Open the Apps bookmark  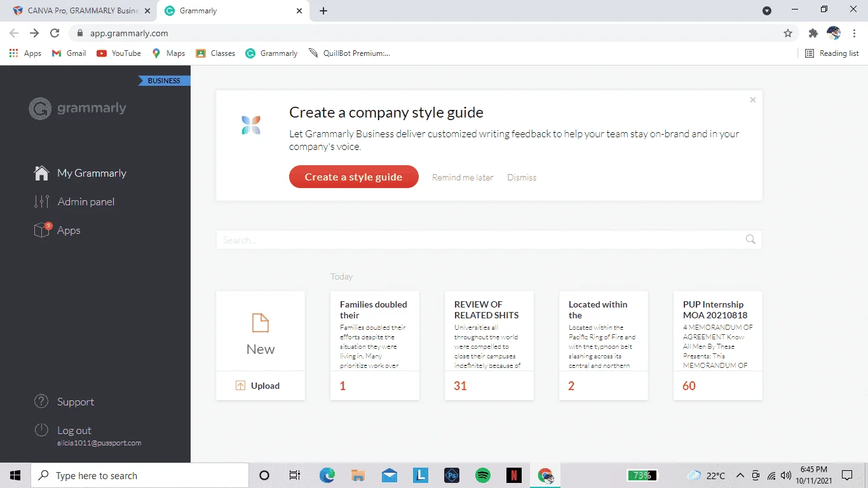pos(25,53)
